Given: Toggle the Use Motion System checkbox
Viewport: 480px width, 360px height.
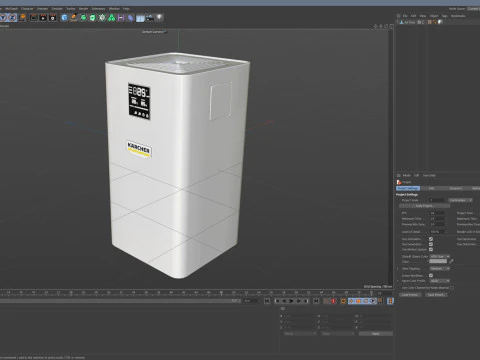Looking at the screenshot, I should 431,249.
